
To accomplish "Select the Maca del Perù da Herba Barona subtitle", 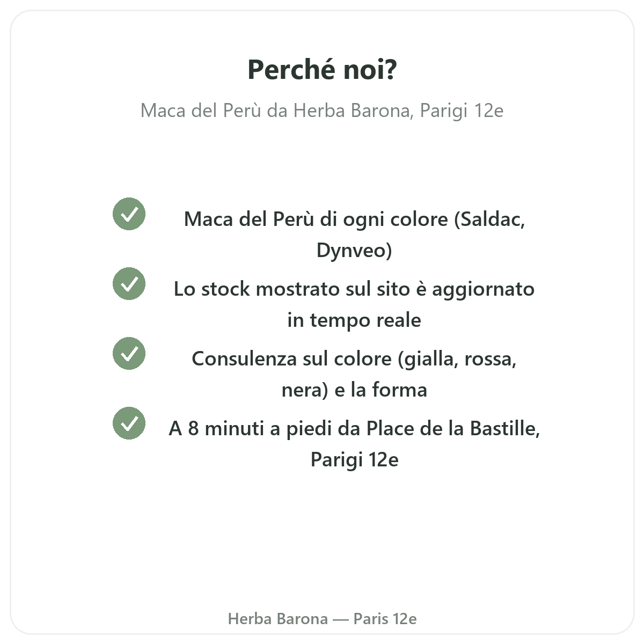I will click(x=277, y=111).
